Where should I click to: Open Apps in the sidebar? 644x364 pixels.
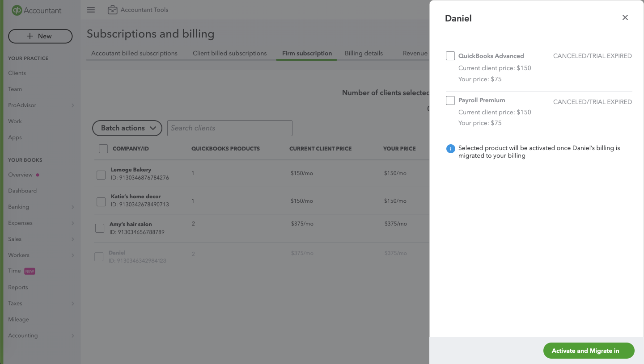coord(15,137)
